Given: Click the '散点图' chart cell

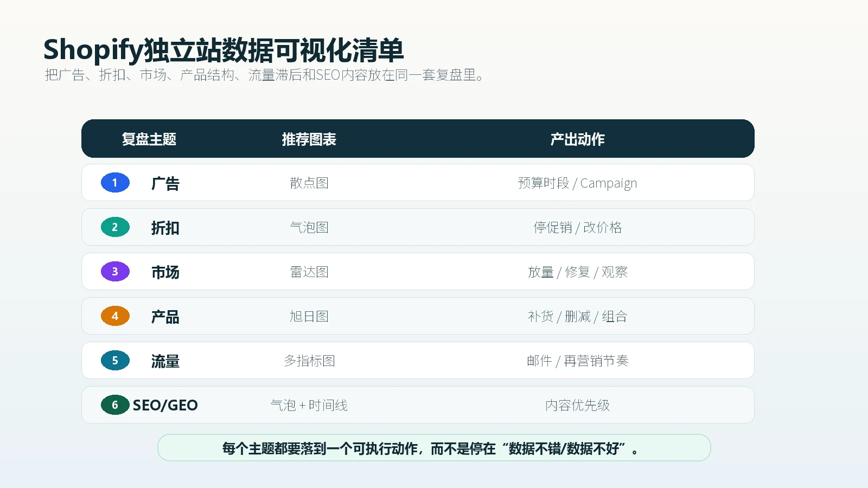Looking at the screenshot, I should coord(309,183).
